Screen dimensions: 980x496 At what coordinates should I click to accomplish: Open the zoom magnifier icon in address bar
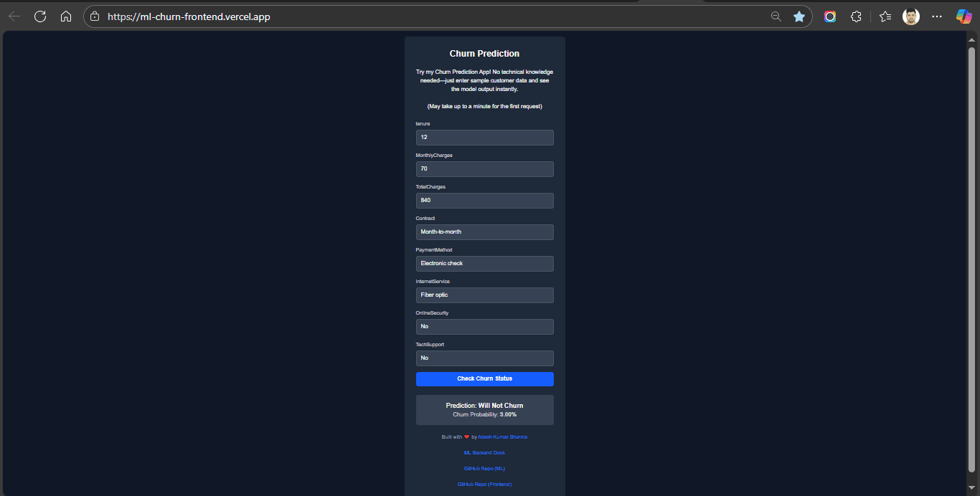click(776, 16)
